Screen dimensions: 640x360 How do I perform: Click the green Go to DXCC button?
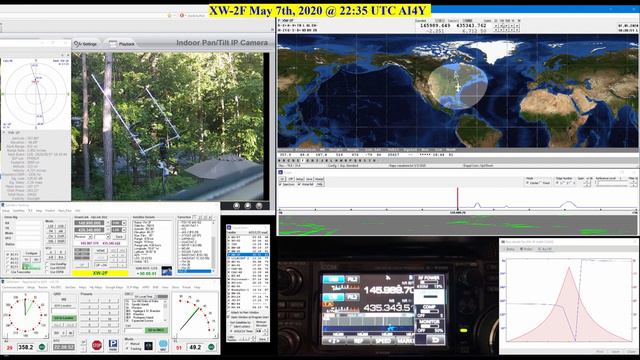(156, 330)
